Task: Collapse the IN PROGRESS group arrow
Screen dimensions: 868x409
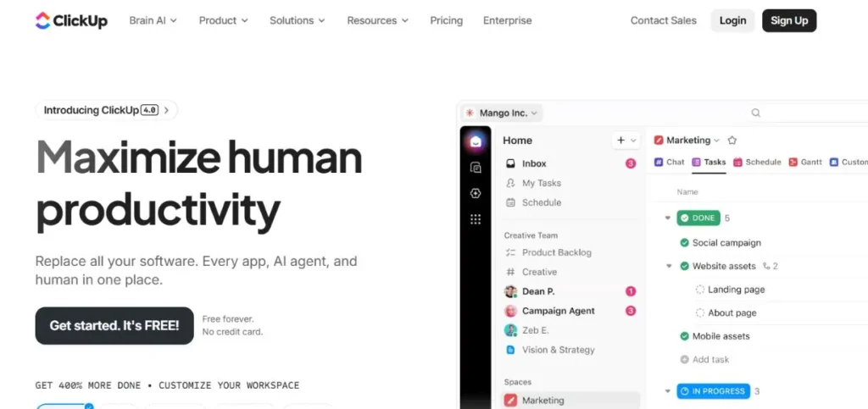Action: coord(668,391)
